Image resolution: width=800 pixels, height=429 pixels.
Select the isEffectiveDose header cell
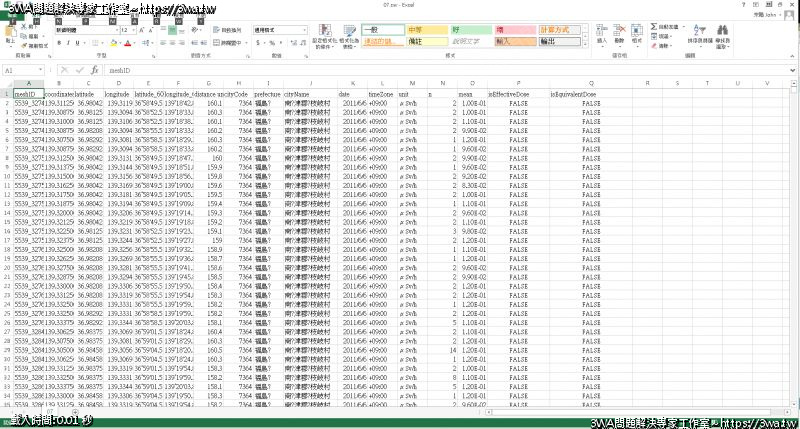tap(518, 94)
